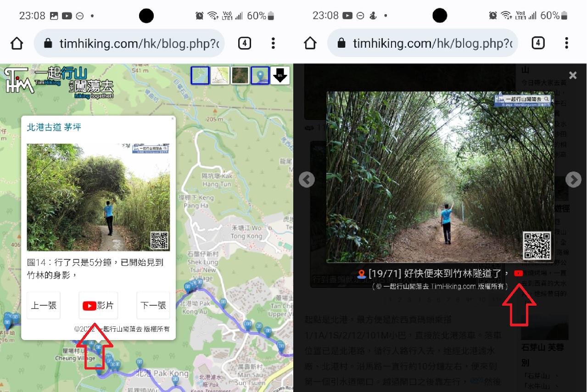This screenshot has height=392, width=587.
Task: Click the 隔坑墩 Kak Hang Tun map label
Action: tap(217, 180)
